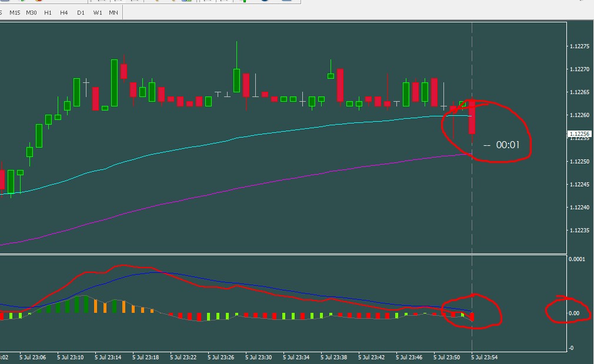Image resolution: width=594 pixels, height=364 pixels.
Task: Click the 5 Jul 23:50 time label
Action: 446,357
